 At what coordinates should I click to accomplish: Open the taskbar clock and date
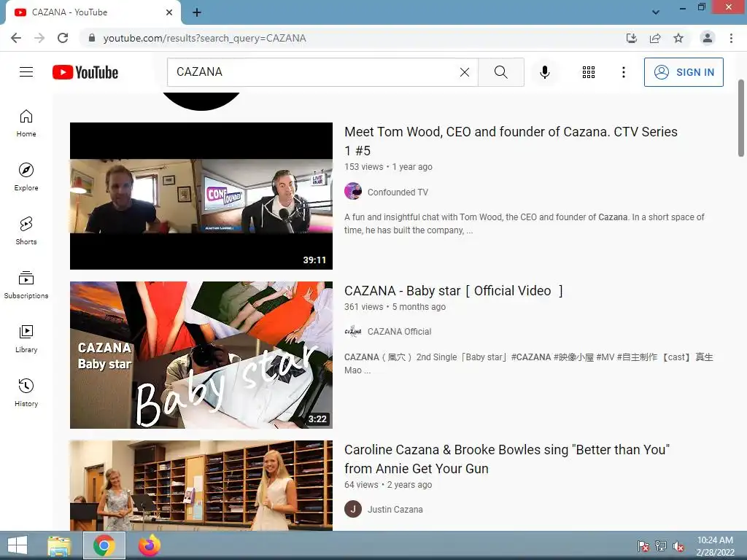coord(715,546)
